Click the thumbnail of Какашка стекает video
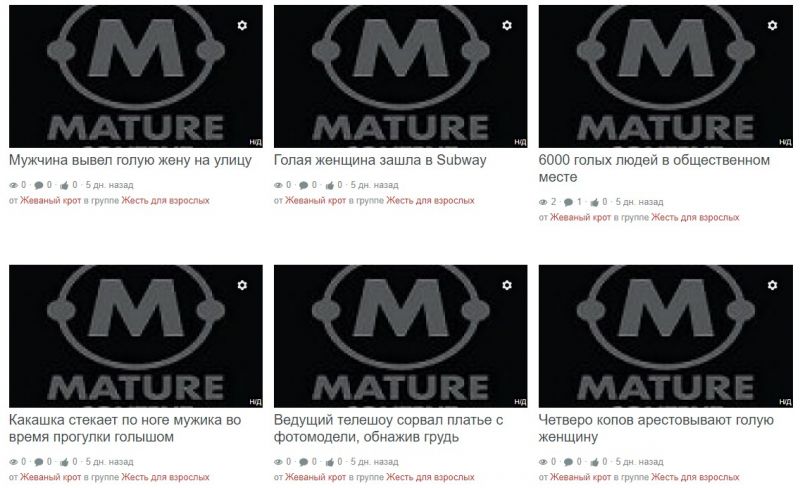The height and width of the screenshot is (488, 800). pyautogui.click(x=136, y=336)
